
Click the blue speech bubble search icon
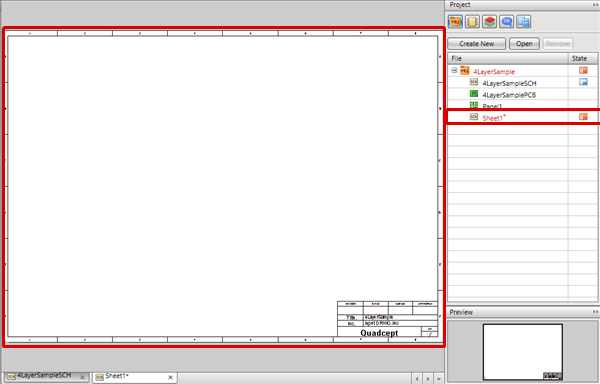(507, 22)
